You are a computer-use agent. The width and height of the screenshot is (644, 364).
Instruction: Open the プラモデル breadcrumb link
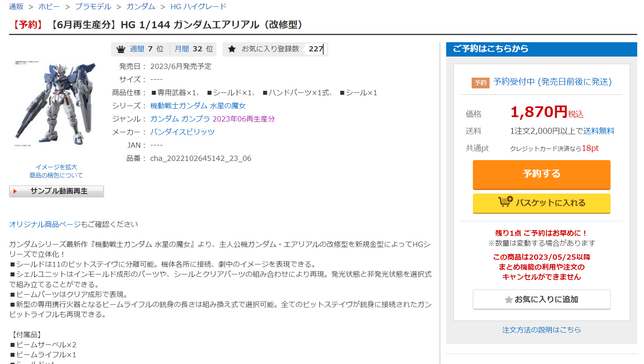[x=93, y=6]
